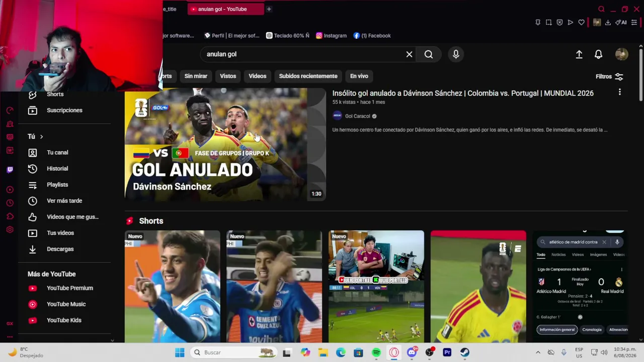Open the YouTube account avatar menu

tap(621, 54)
